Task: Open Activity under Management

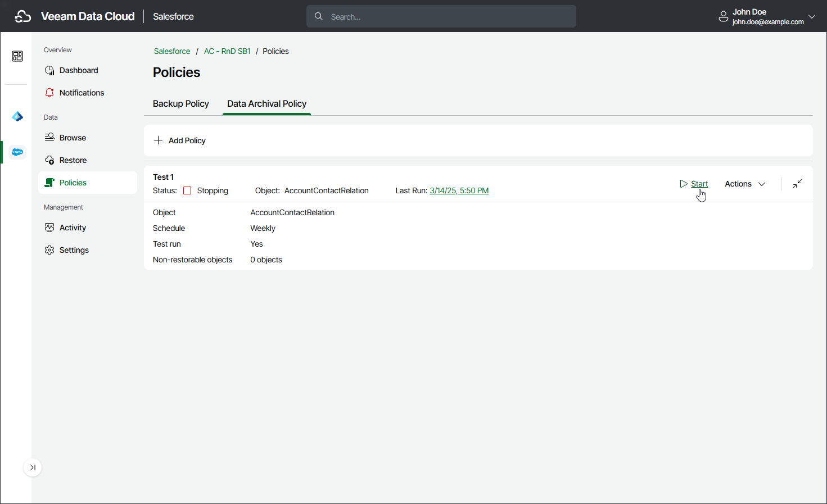Action: 88,228
